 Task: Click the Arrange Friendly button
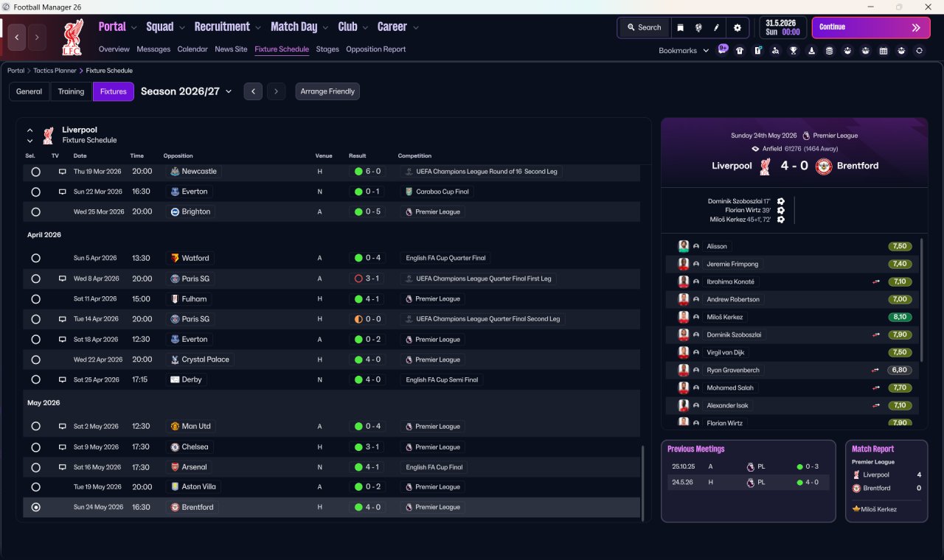point(327,91)
